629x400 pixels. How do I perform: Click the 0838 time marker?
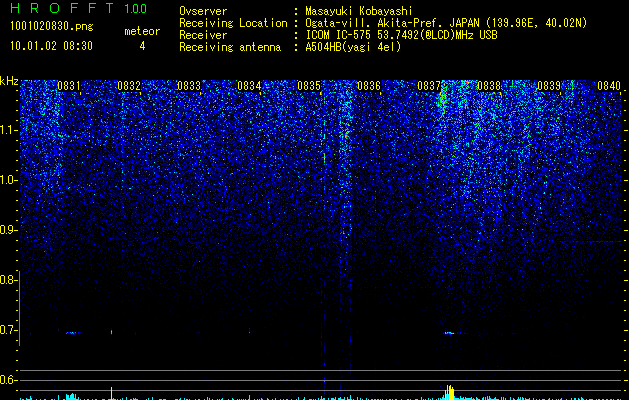(489, 86)
